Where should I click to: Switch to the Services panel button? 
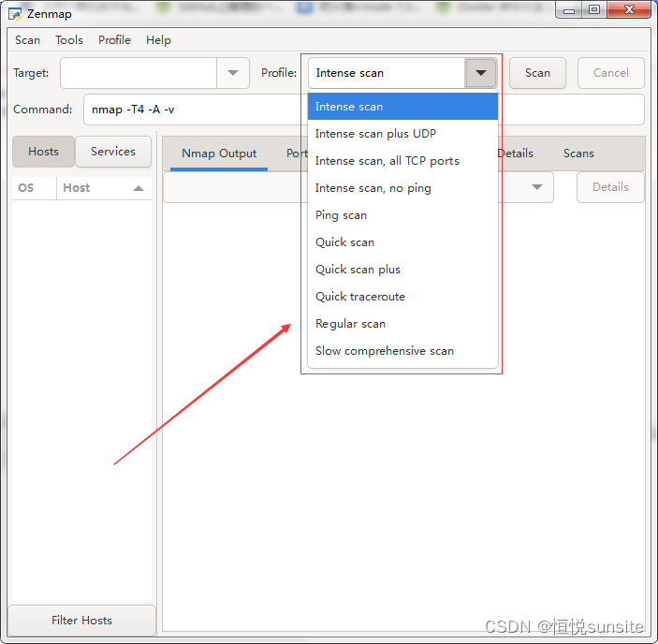click(x=113, y=152)
